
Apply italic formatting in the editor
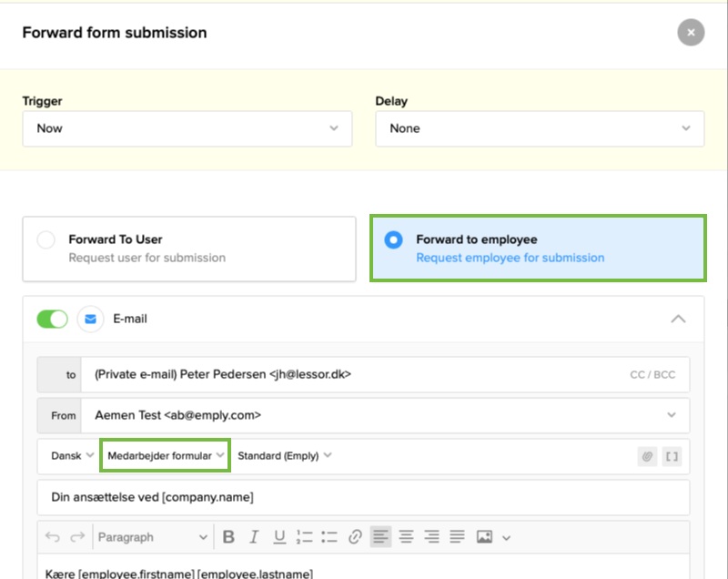click(x=255, y=537)
